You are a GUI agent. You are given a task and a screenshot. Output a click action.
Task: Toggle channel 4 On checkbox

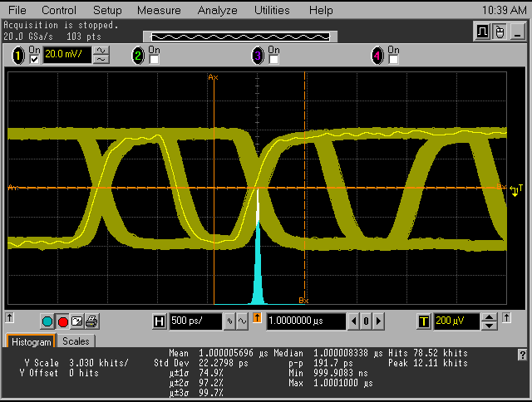(393, 60)
